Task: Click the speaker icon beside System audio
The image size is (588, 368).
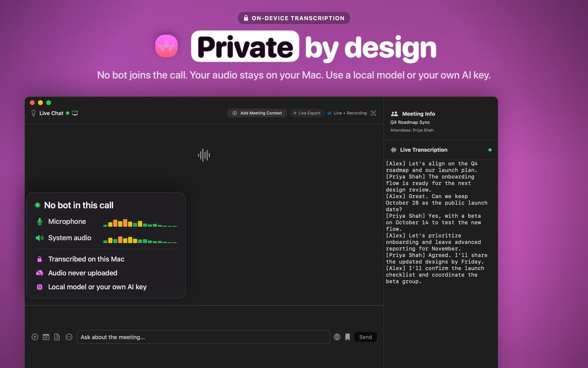Action: point(40,238)
